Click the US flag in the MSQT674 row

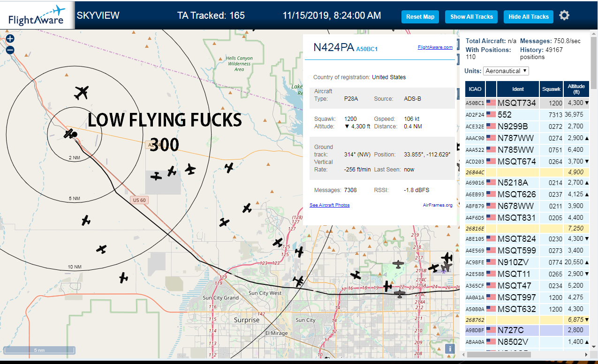[x=491, y=161]
